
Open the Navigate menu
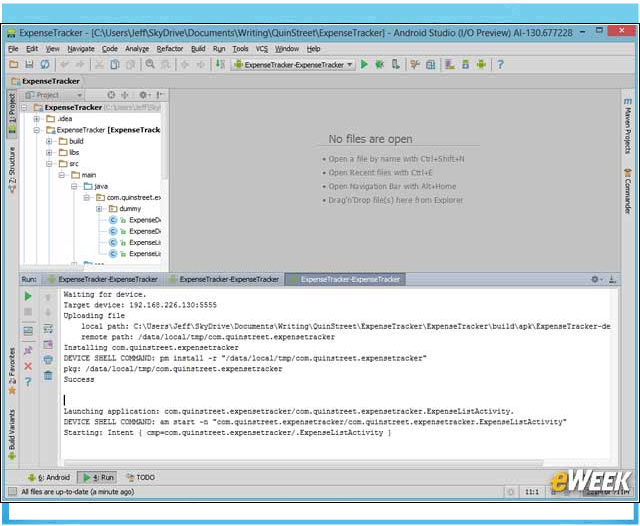click(81, 49)
